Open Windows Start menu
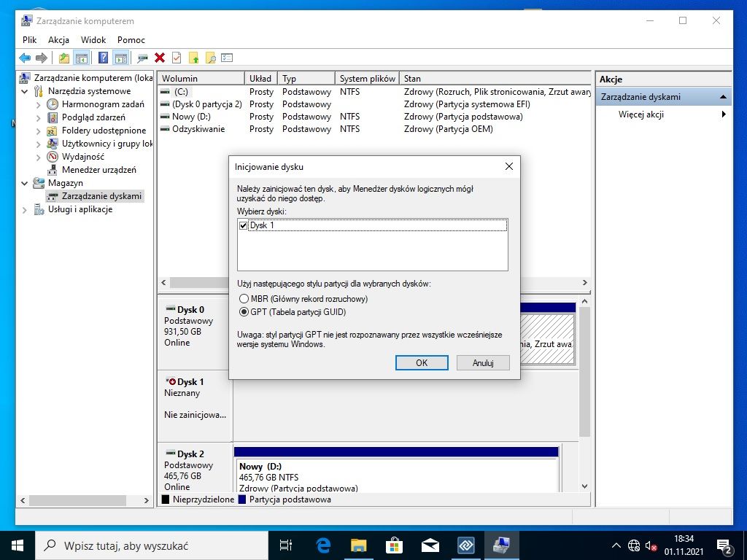 [x=18, y=545]
